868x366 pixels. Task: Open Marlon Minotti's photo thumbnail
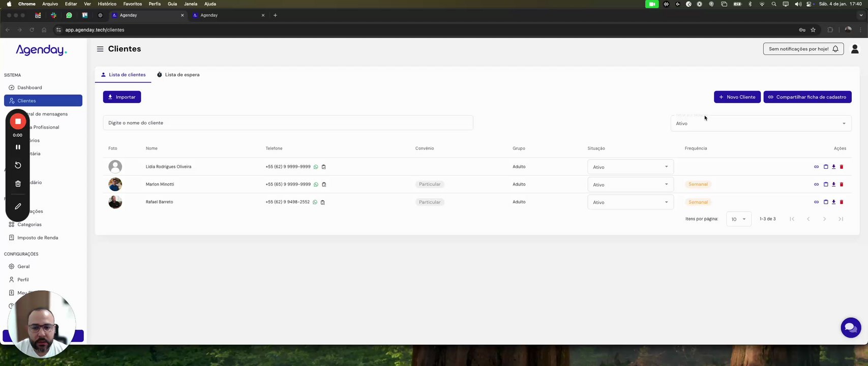tap(115, 184)
